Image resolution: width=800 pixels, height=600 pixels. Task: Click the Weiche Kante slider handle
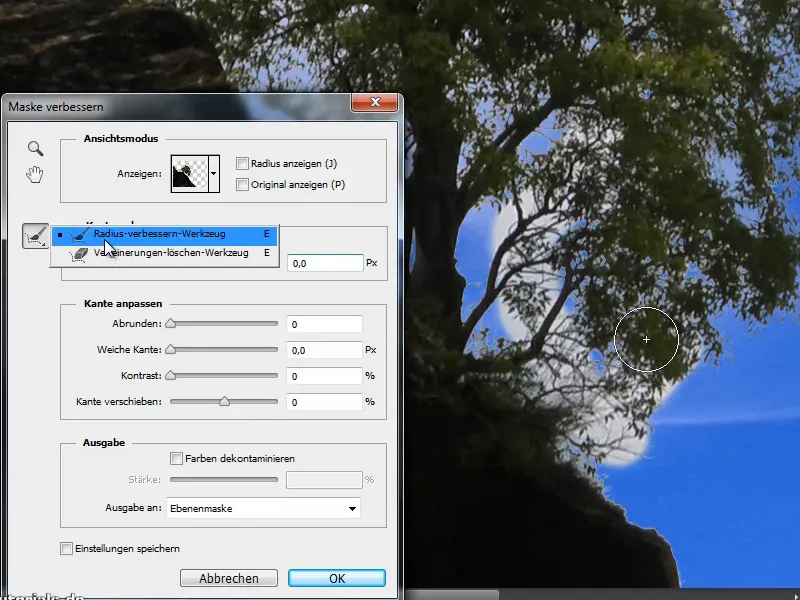point(171,349)
